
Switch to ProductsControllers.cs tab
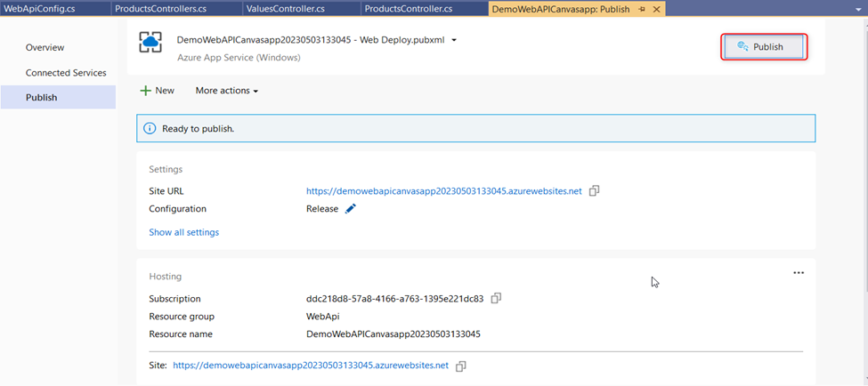pos(160,8)
